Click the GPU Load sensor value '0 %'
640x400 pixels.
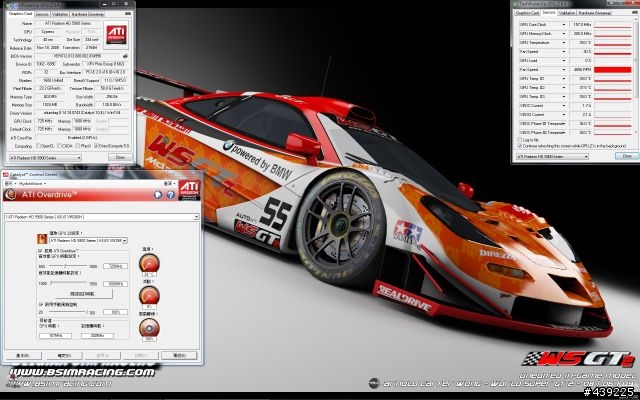pyautogui.click(x=580, y=60)
